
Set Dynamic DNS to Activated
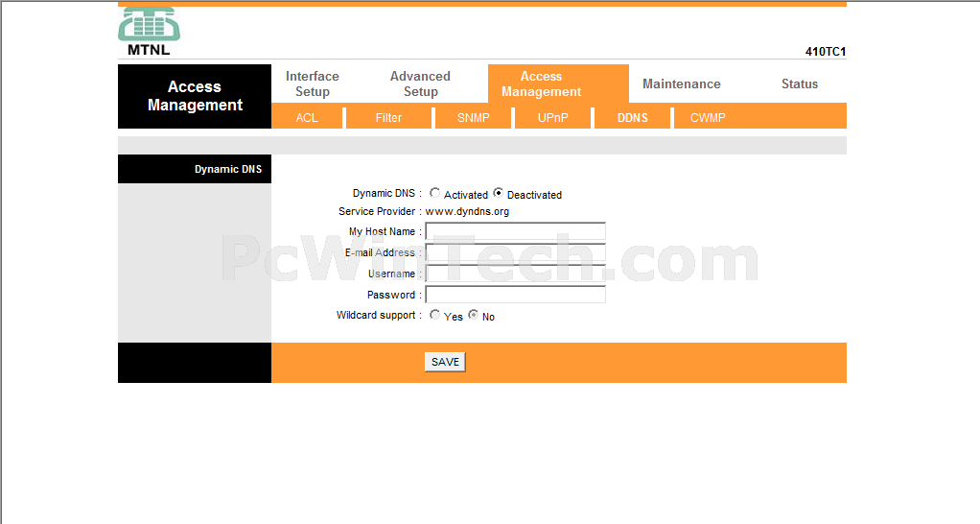(434, 193)
